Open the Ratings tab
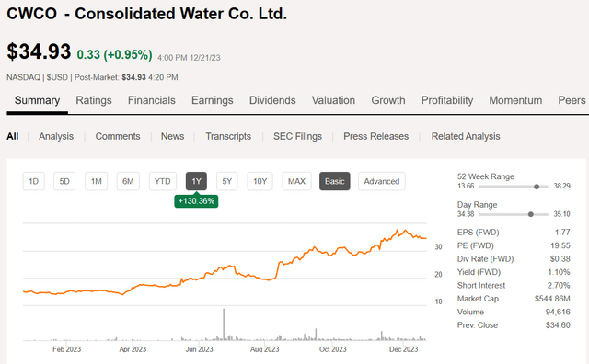This screenshot has height=364, width=589. pyautogui.click(x=94, y=100)
